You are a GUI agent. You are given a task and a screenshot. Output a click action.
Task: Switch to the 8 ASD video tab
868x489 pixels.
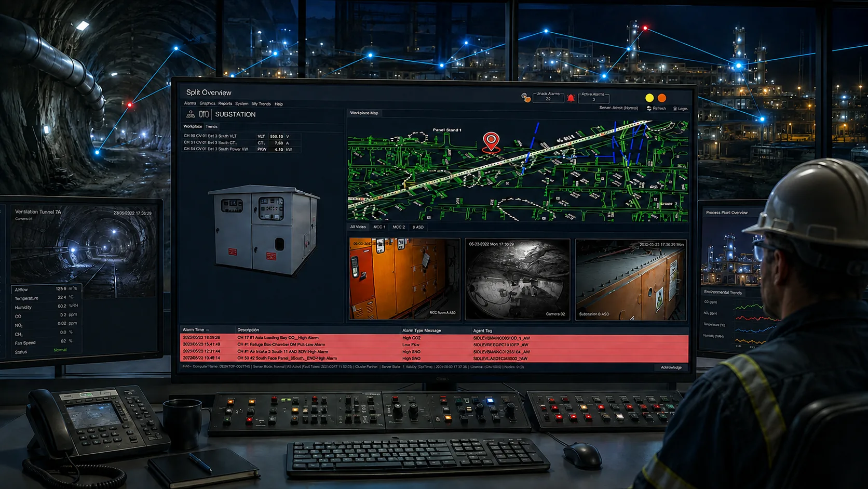[418, 227]
